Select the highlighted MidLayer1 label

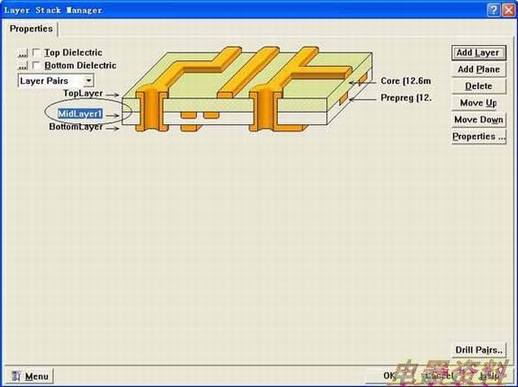80,114
